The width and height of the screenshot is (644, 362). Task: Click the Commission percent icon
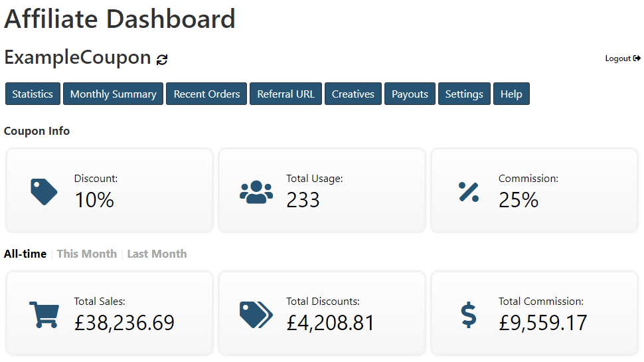(469, 192)
